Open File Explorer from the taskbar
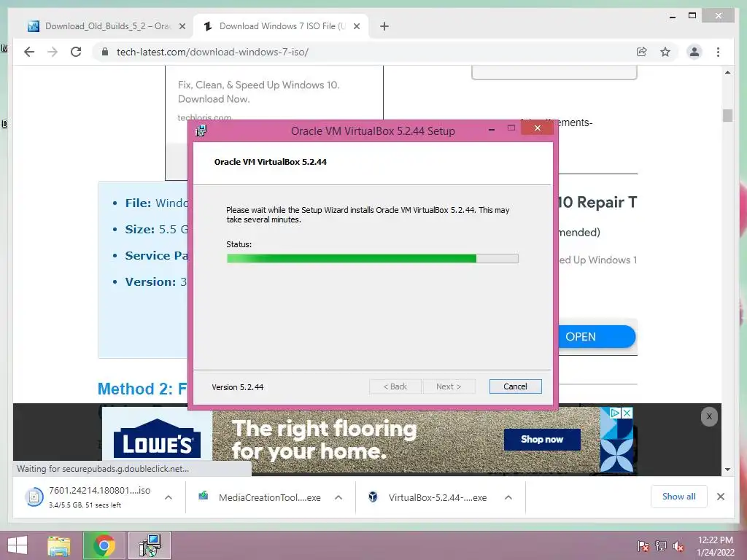Image resolution: width=747 pixels, height=560 pixels. point(59,545)
